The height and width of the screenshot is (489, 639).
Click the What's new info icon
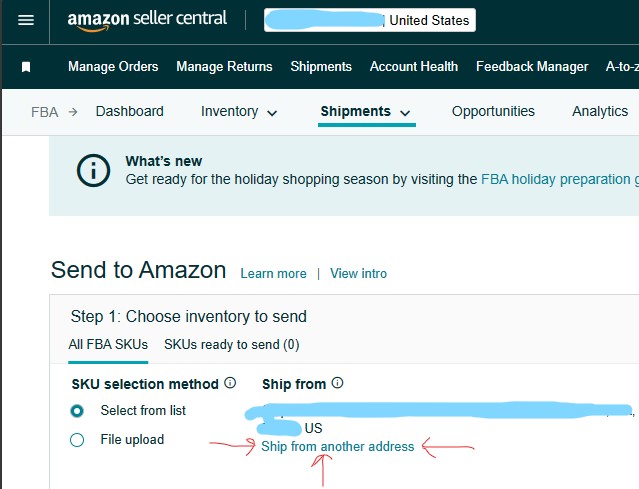click(x=93, y=170)
